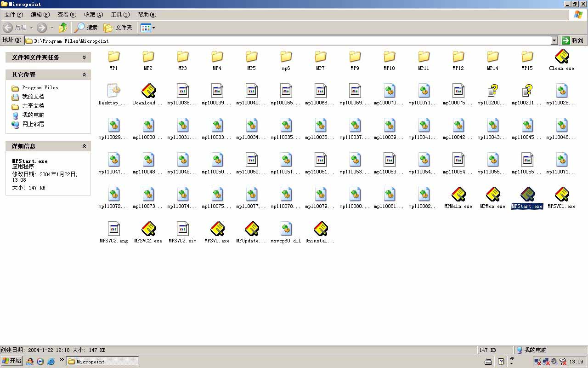
Task: Select the mp110082 dll file icon
Action: (x=424, y=195)
